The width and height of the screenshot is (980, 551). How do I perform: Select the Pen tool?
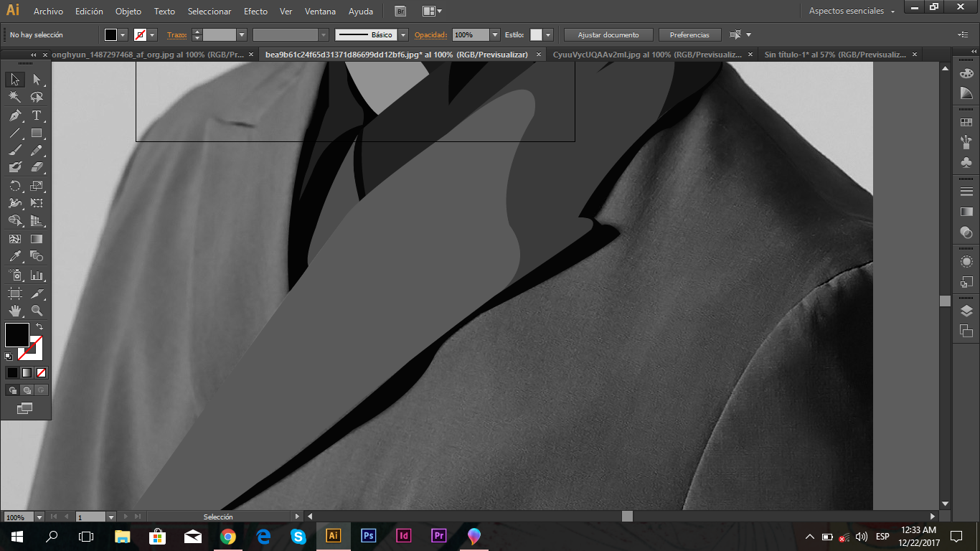click(15, 116)
